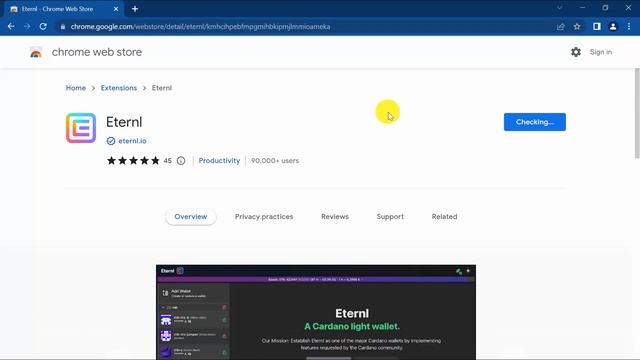Open the Chrome three-dot menu
The image size is (640, 360).
(x=629, y=27)
